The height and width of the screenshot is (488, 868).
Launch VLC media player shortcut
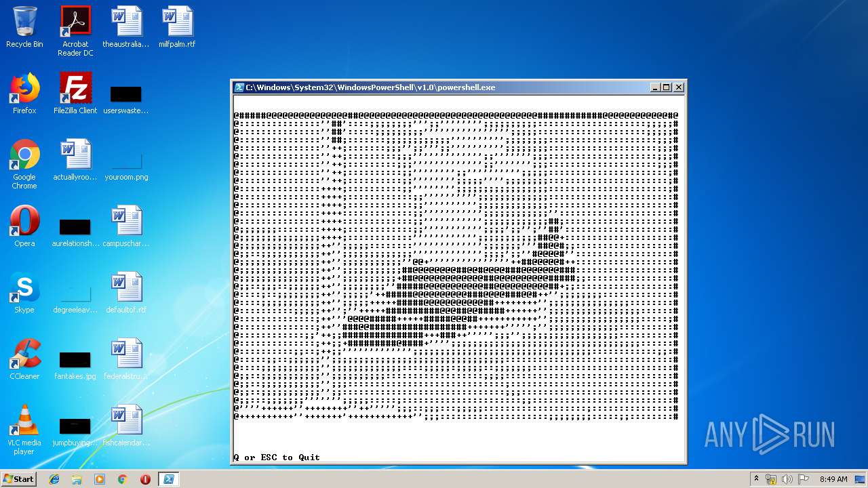24,430
